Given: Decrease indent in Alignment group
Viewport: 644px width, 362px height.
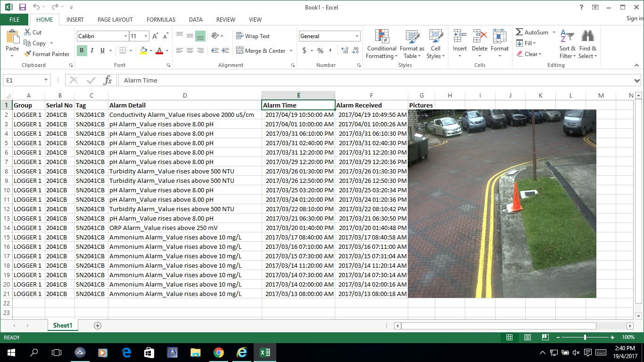Looking at the screenshot, I should coord(215,50).
